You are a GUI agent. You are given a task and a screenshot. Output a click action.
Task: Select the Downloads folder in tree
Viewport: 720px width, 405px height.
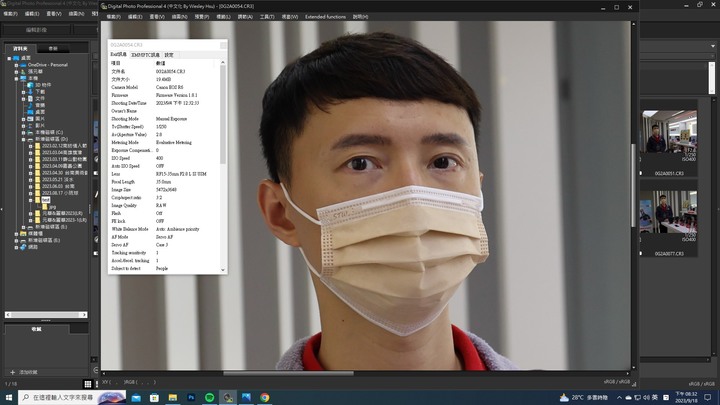(x=40, y=92)
